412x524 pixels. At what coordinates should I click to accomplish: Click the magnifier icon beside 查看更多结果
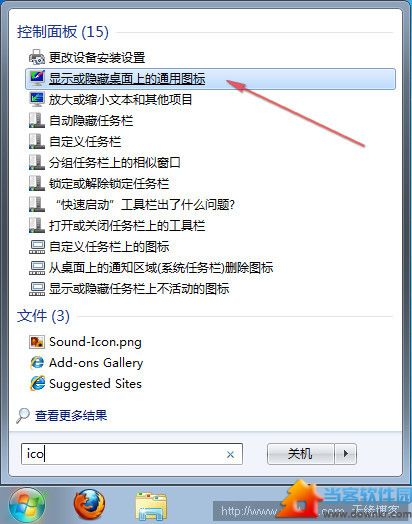click(23, 415)
